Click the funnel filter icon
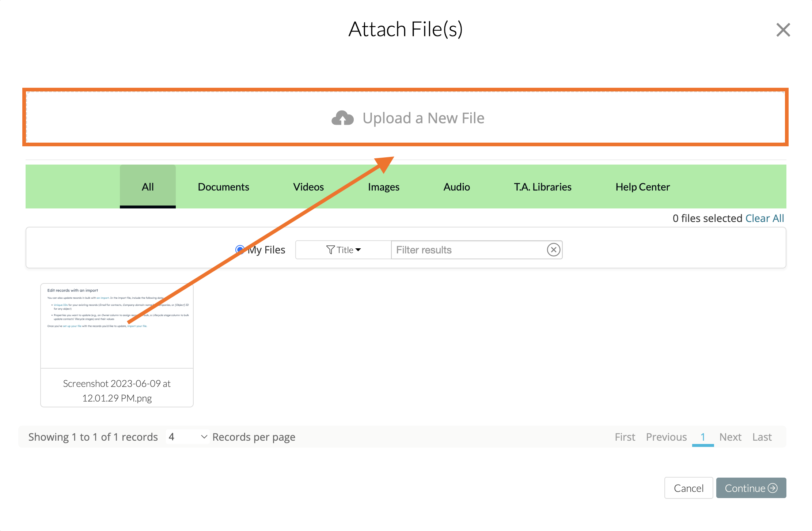 click(x=330, y=250)
